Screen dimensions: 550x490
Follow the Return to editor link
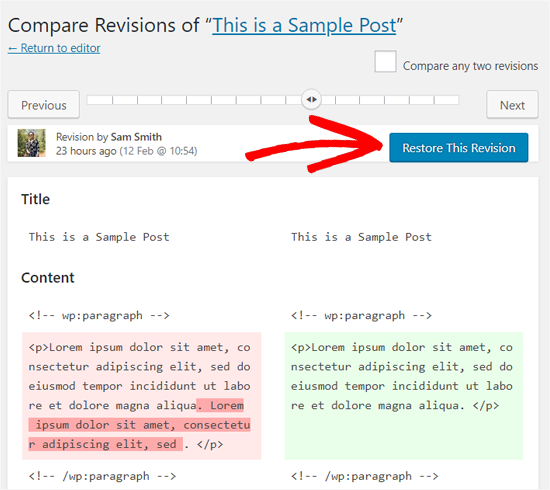point(54,48)
